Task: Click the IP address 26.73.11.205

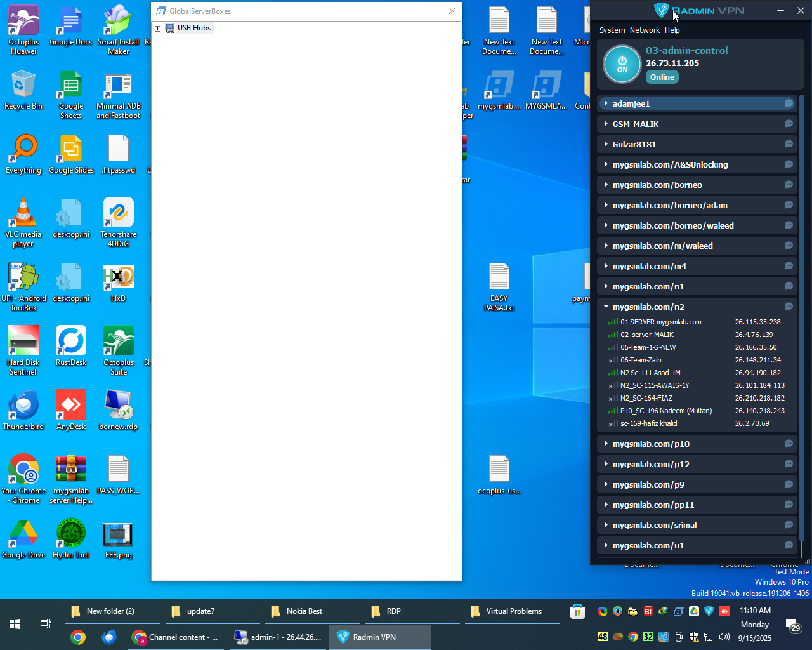Action: pyautogui.click(x=672, y=63)
